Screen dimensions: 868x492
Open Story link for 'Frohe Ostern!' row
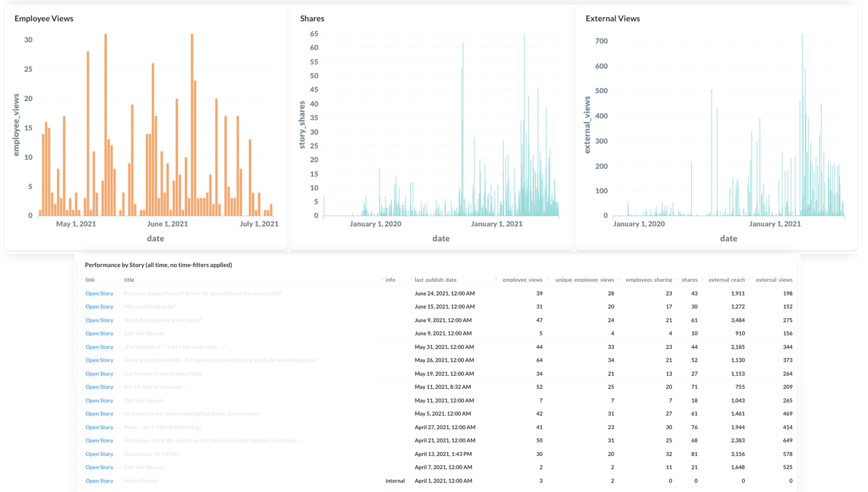(x=99, y=481)
